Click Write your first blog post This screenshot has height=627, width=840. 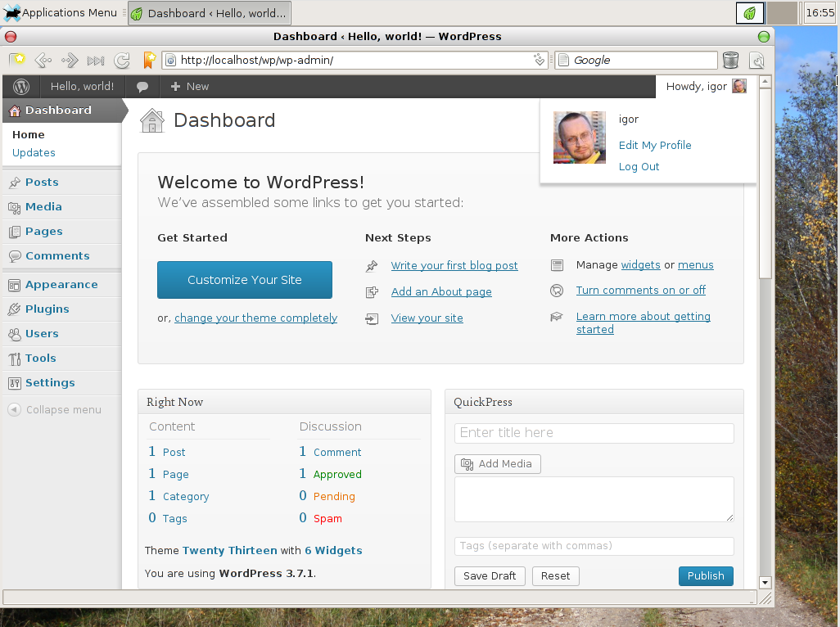click(x=454, y=265)
